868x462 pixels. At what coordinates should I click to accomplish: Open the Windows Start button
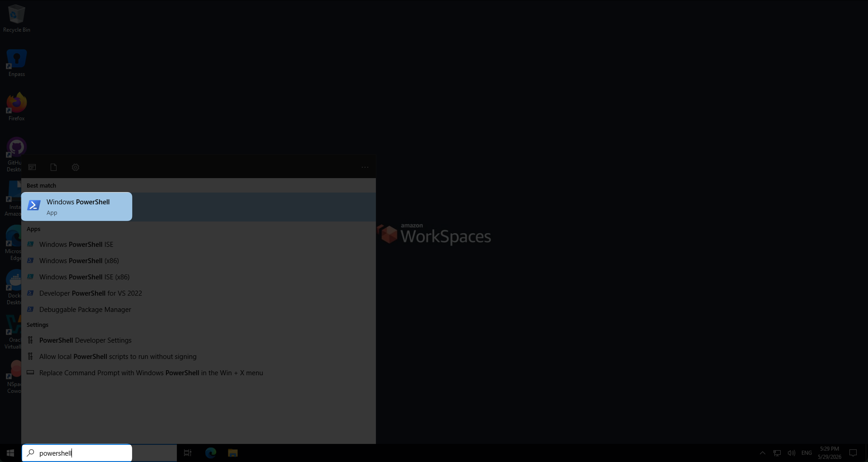10,453
